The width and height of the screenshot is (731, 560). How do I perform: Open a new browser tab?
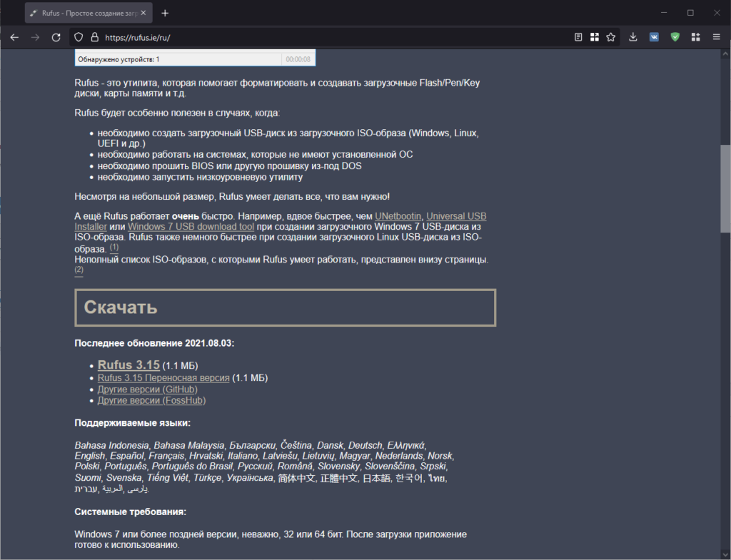(165, 13)
